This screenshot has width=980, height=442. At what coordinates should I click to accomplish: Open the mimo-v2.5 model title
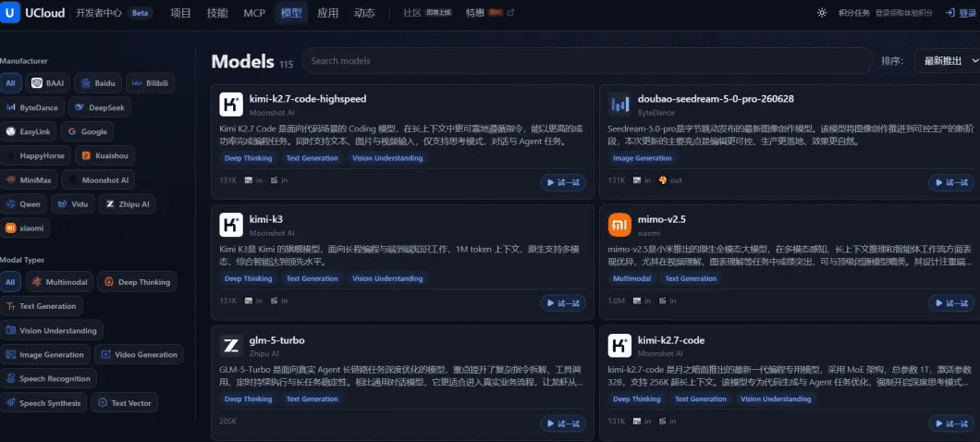662,220
